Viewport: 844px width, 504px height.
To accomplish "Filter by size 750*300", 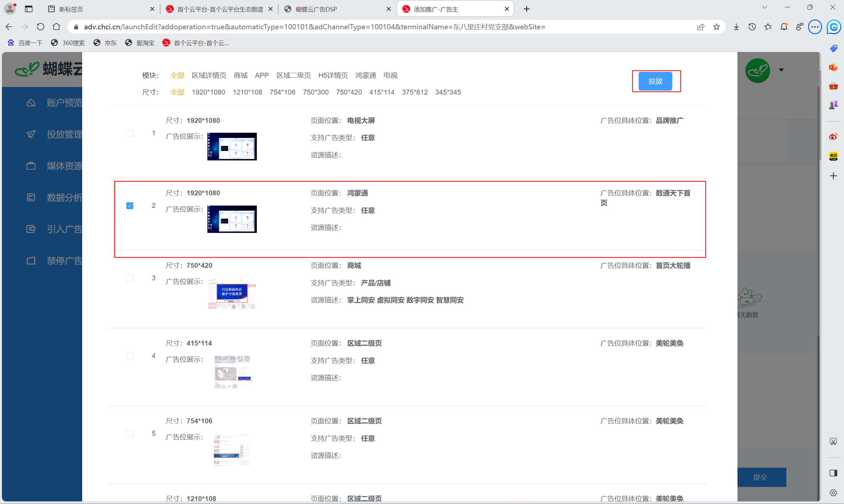I will click(316, 92).
